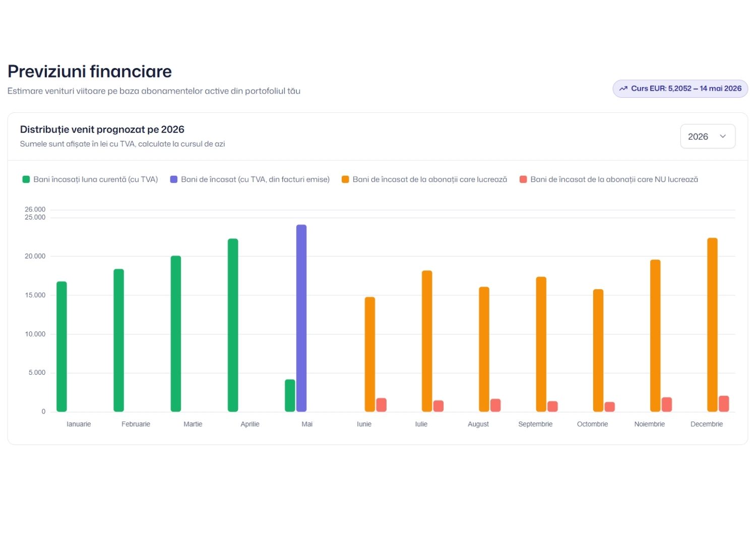756x544 pixels.
Task: Click the 'Previziuni financiare' page heading
Action: coord(90,72)
